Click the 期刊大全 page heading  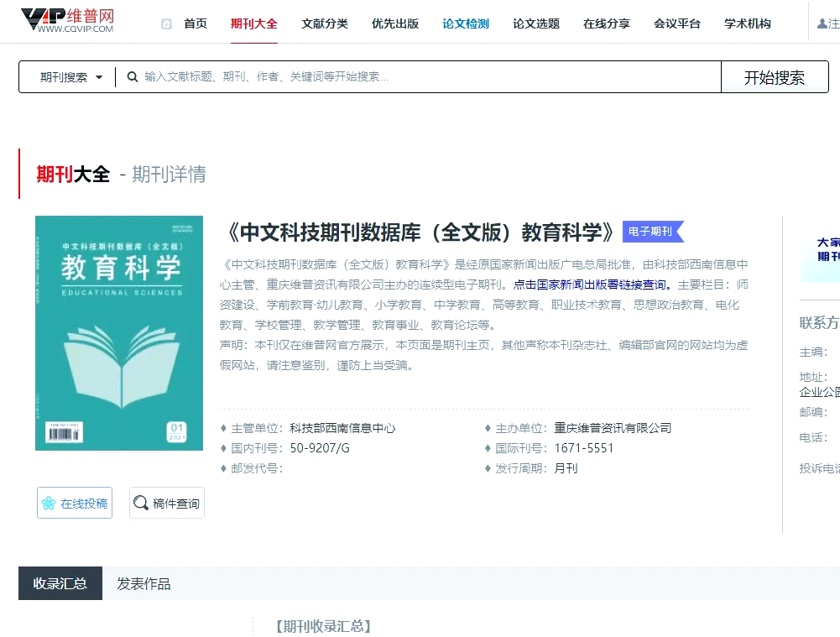(x=73, y=174)
